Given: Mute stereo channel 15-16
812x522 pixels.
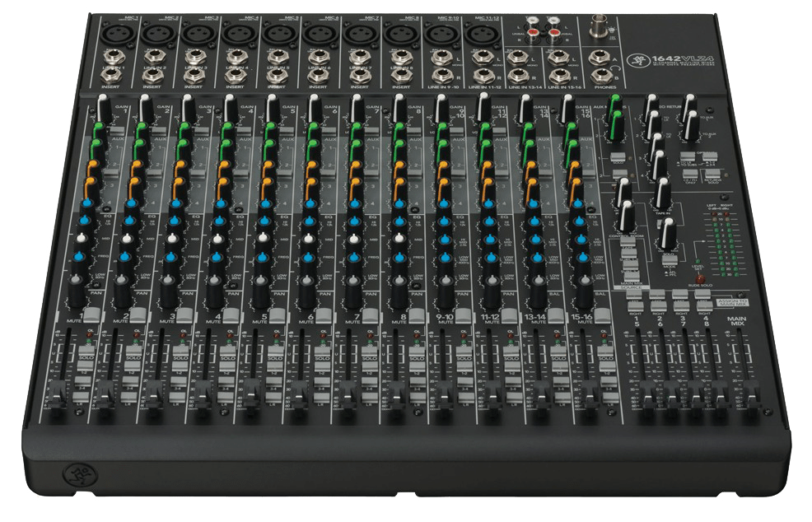Looking at the screenshot, I should [x=602, y=315].
